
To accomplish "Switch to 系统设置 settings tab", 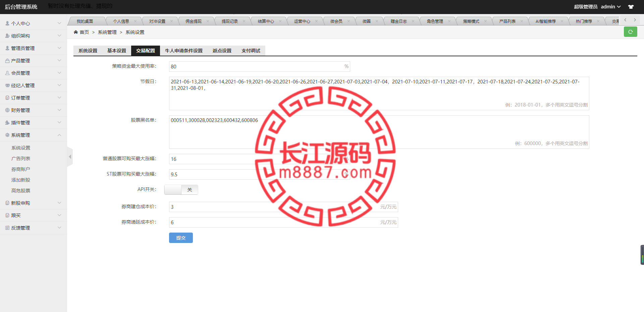I will coord(88,51).
